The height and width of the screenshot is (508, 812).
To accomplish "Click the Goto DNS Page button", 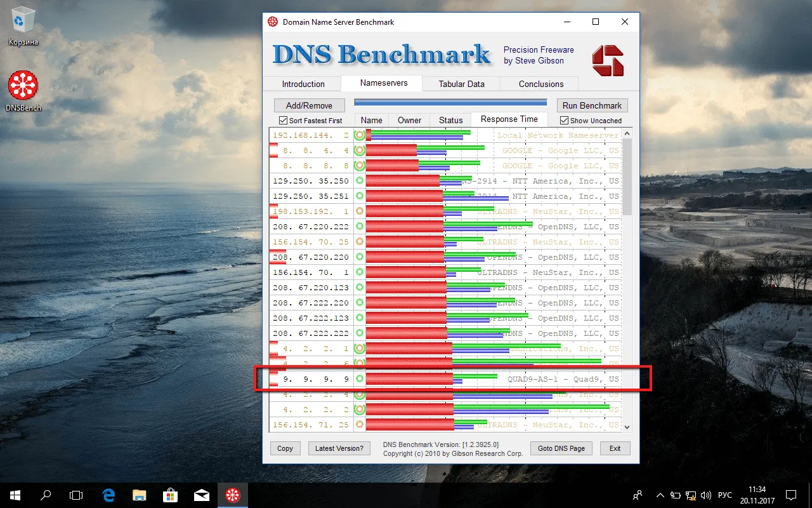I will 561,448.
